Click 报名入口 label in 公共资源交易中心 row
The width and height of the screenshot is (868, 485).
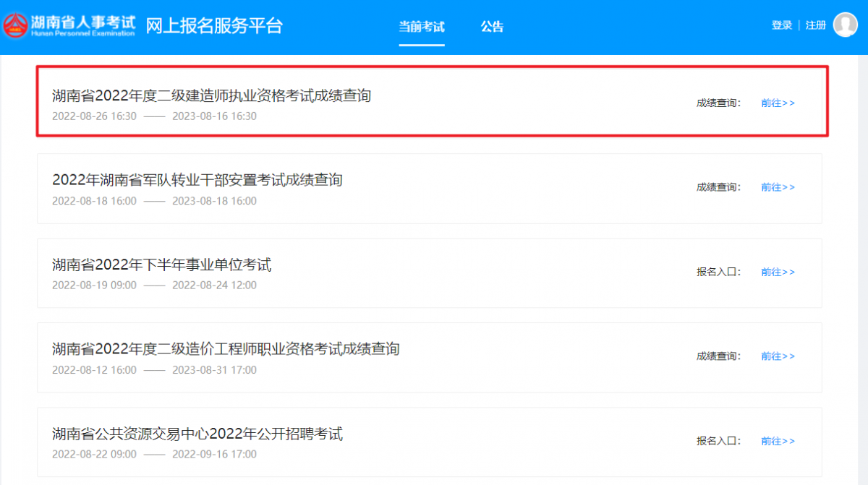tap(718, 441)
